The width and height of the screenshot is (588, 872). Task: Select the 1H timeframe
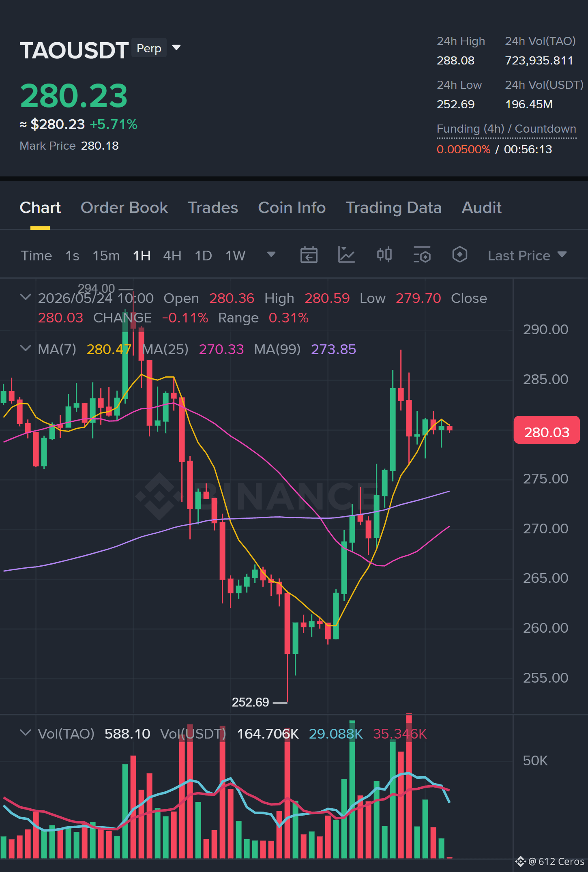coord(142,256)
